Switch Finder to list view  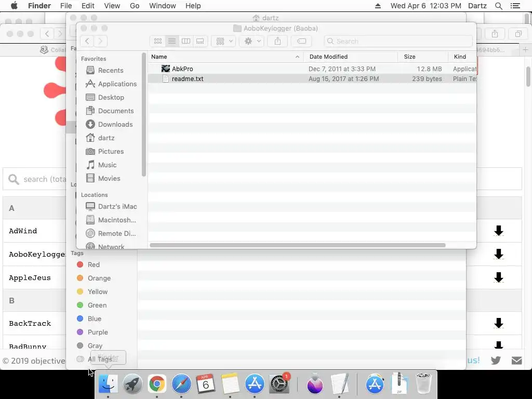pyautogui.click(x=172, y=41)
